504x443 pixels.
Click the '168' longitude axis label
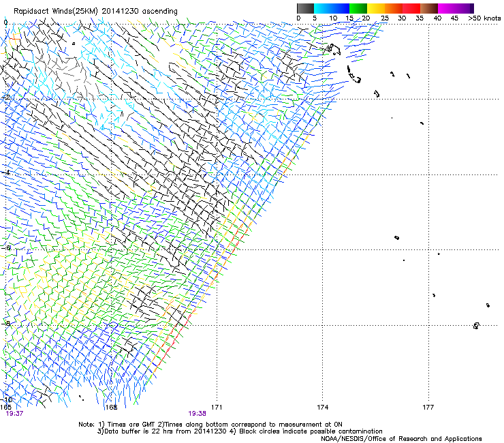[x=111, y=408]
